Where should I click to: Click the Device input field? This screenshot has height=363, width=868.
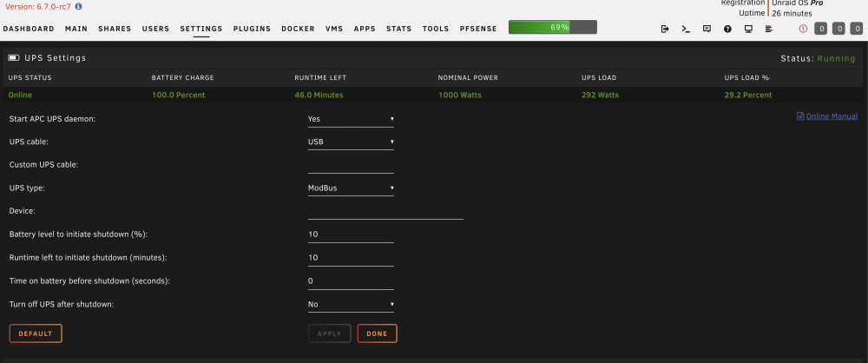[385, 211]
